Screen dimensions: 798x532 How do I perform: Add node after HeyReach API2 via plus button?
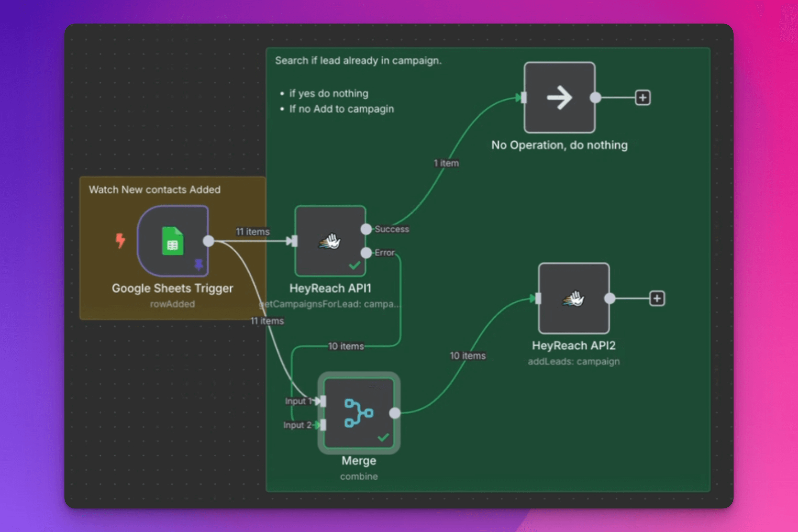point(657,298)
